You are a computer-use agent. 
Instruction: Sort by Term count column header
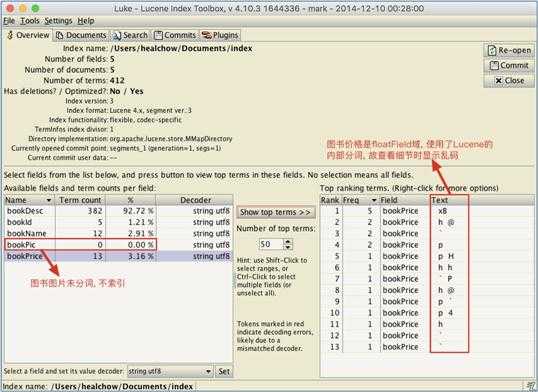80,200
